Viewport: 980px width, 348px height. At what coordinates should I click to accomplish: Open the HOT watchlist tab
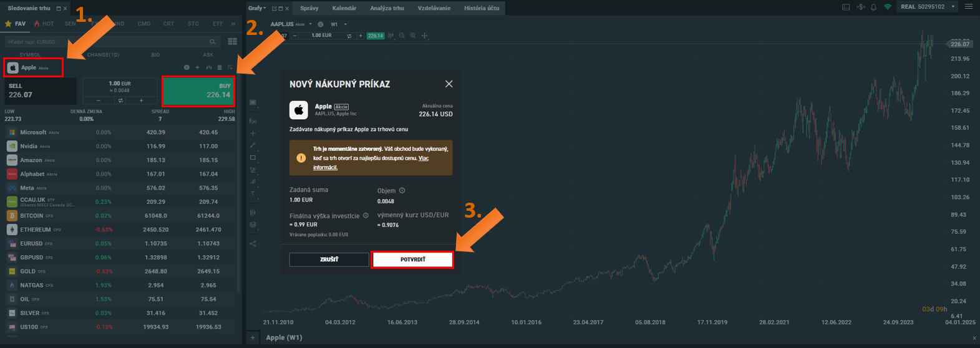pyautogui.click(x=44, y=24)
